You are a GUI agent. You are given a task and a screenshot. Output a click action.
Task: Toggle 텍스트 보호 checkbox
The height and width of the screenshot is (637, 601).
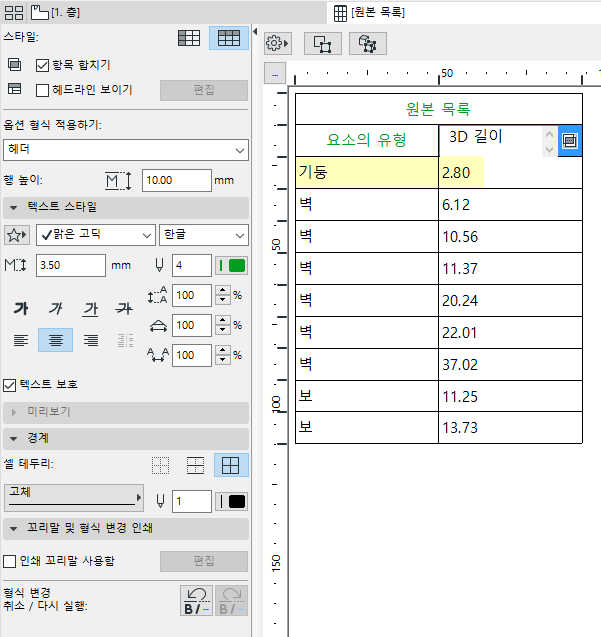click(9, 385)
